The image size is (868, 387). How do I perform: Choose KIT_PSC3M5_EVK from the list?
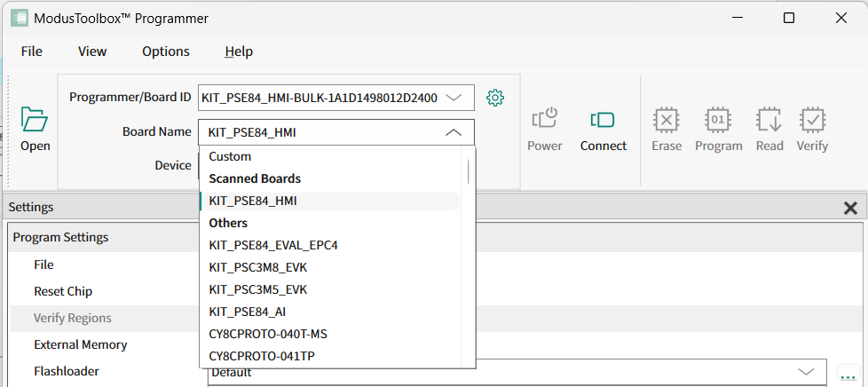pyautogui.click(x=329, y=289)
